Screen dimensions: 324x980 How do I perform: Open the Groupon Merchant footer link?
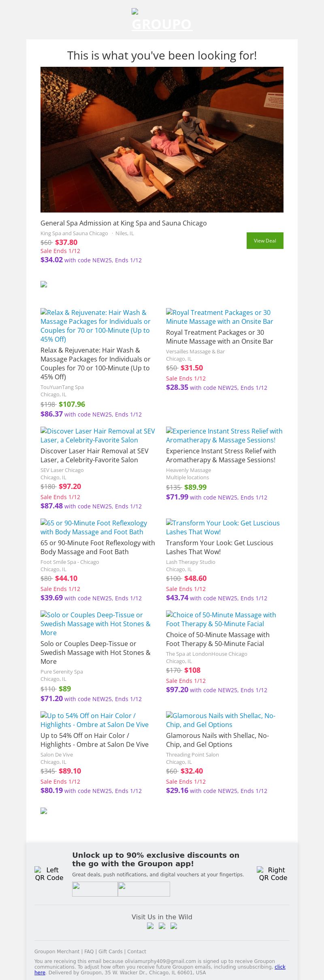(x=57, y=951)
